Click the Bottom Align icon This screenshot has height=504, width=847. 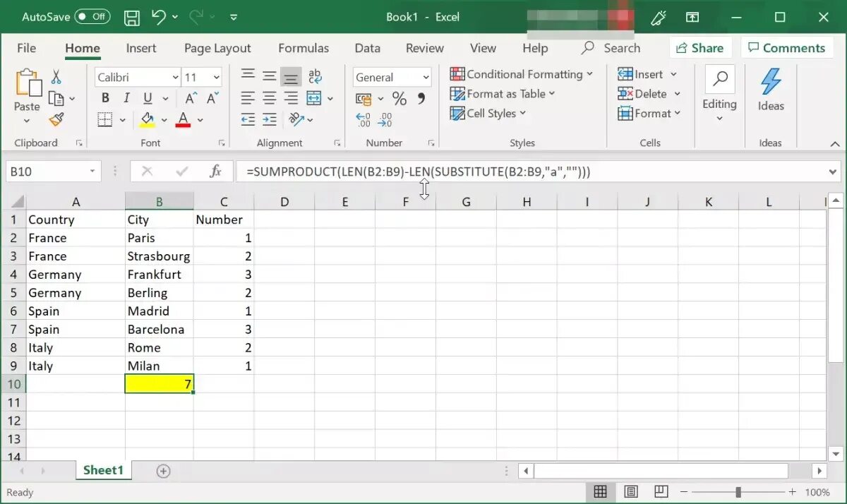pos(291,76)
